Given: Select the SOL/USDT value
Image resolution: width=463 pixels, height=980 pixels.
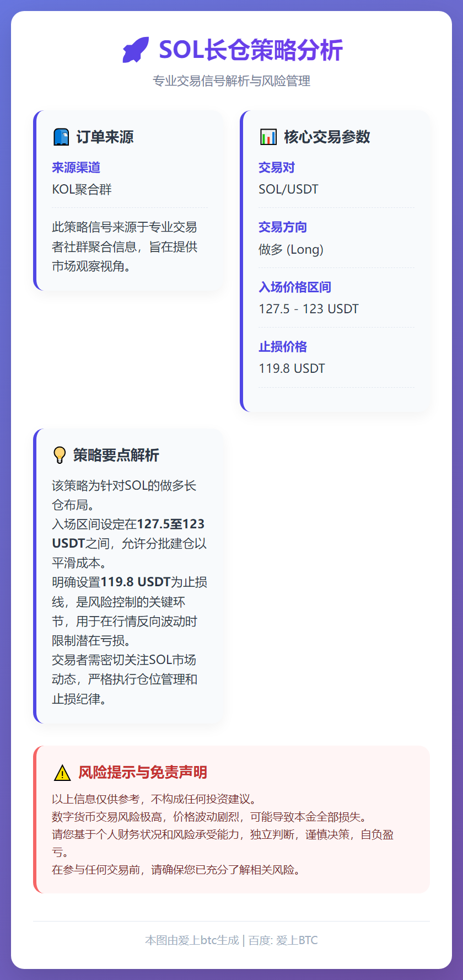Looking at the screenshot, I should tap(288, 189).
